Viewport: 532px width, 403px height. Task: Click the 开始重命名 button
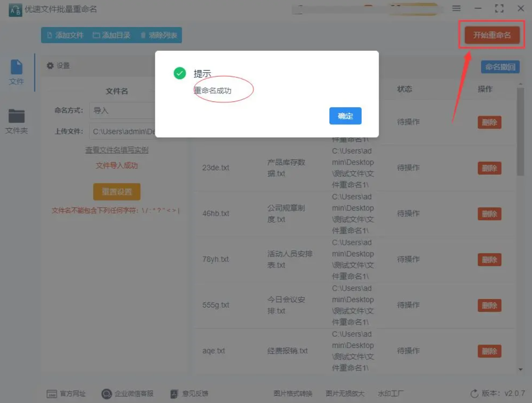492,35
